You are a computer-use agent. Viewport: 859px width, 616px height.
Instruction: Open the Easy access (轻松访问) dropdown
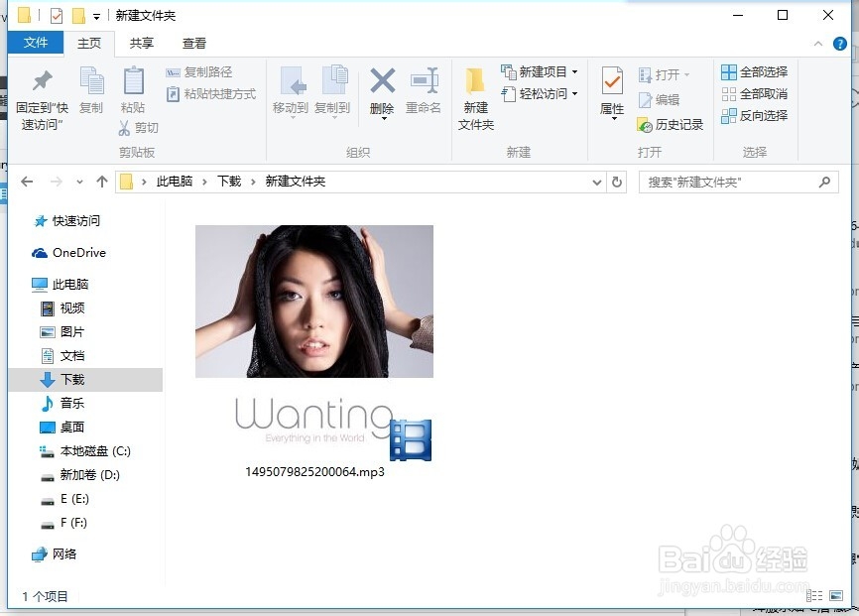pyautogui.click(x=540, y=93)
